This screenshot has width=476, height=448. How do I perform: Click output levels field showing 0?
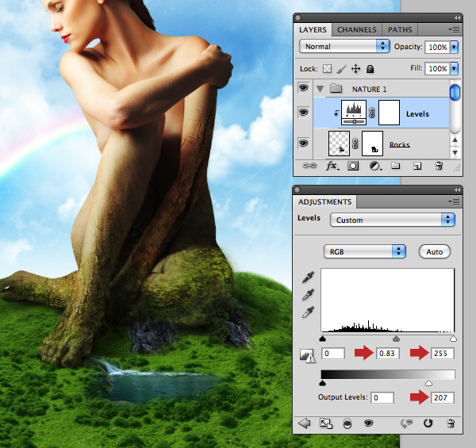coord(382,397)
